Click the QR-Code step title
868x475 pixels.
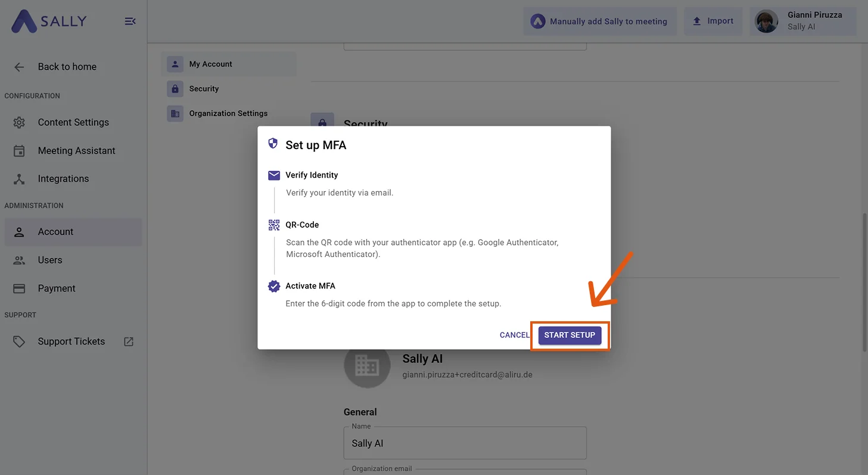(x=302, y=225)
